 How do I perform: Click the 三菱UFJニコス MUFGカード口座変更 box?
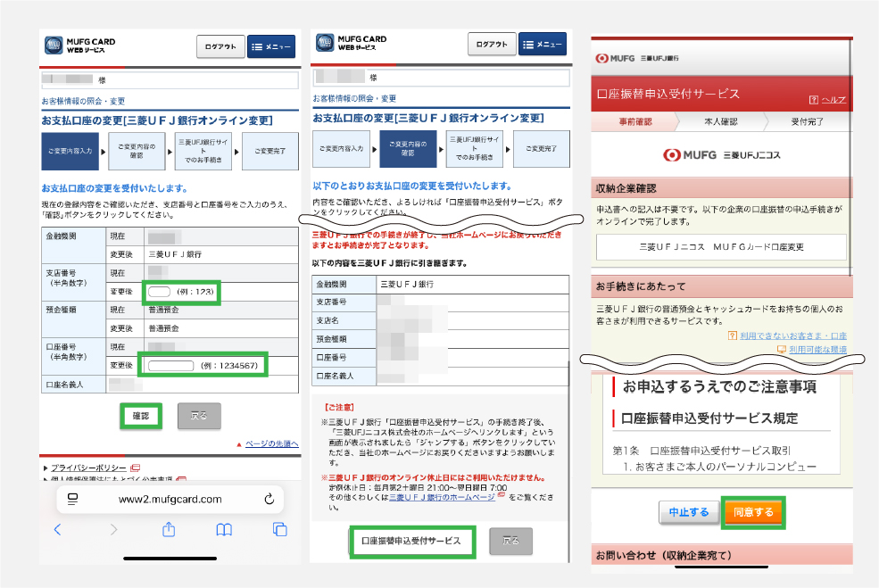click(x=721, y=247)
